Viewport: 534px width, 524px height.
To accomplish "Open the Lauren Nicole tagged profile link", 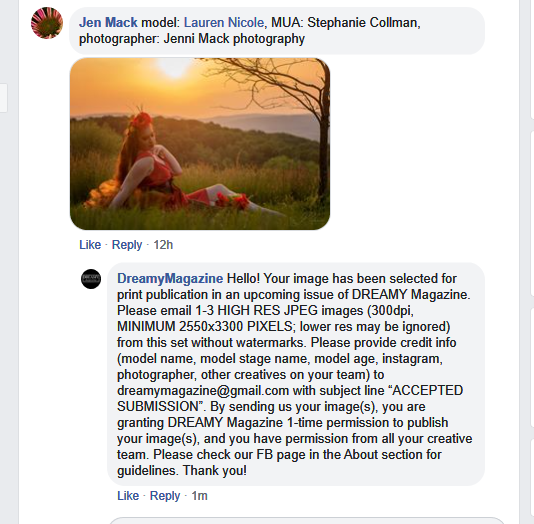I will pyautogui.click(x=224, y=22).
